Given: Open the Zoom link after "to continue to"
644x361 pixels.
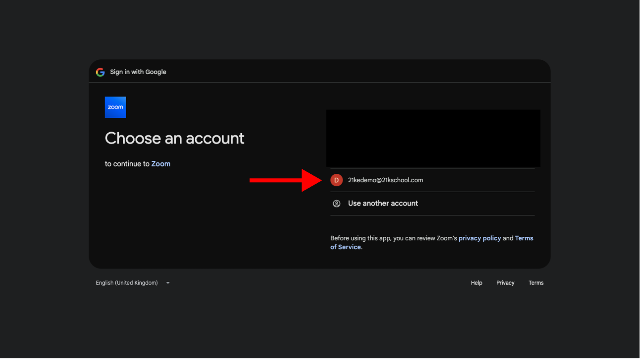Looking at the screenshot, I should coord(161,164).
